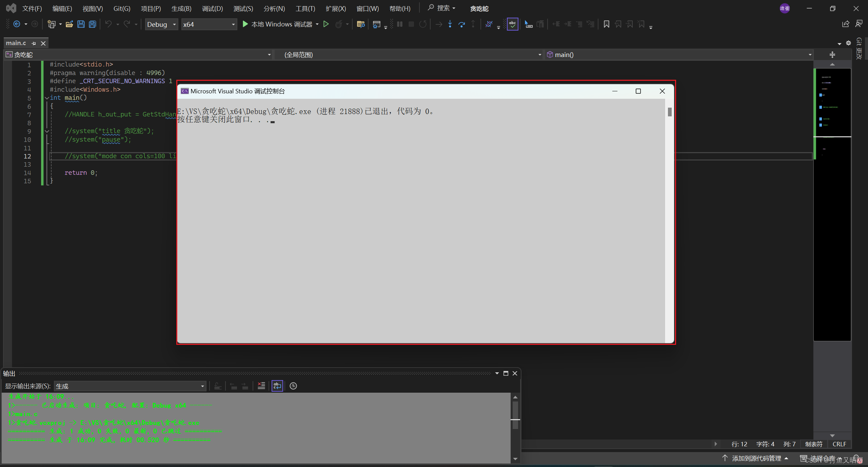
Task: Click the window layout icon beside Find in Files
Action: [376, 24]
